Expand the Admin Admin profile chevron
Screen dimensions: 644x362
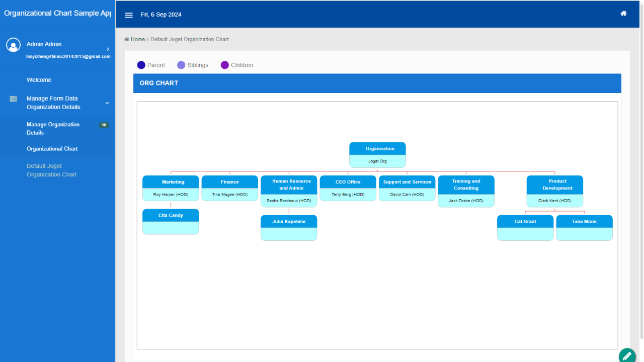(x=108, y=49)
